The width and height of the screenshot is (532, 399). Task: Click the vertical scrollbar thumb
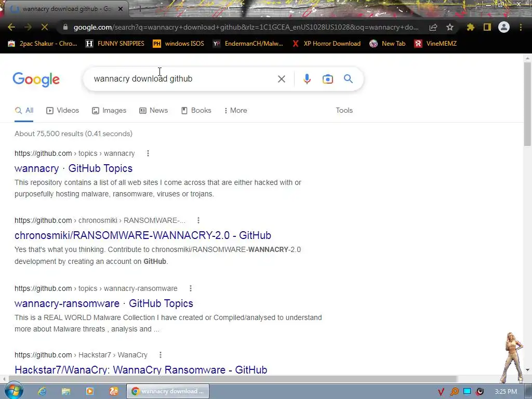527,103
